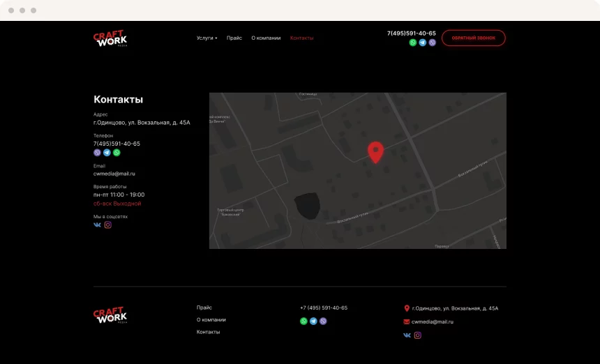
Task: Open VK icon in the footer
Action: point(407,335)
